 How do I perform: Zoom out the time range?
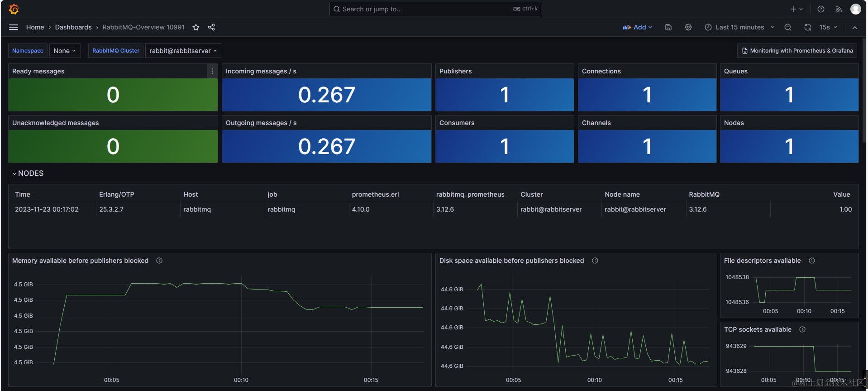788,27
